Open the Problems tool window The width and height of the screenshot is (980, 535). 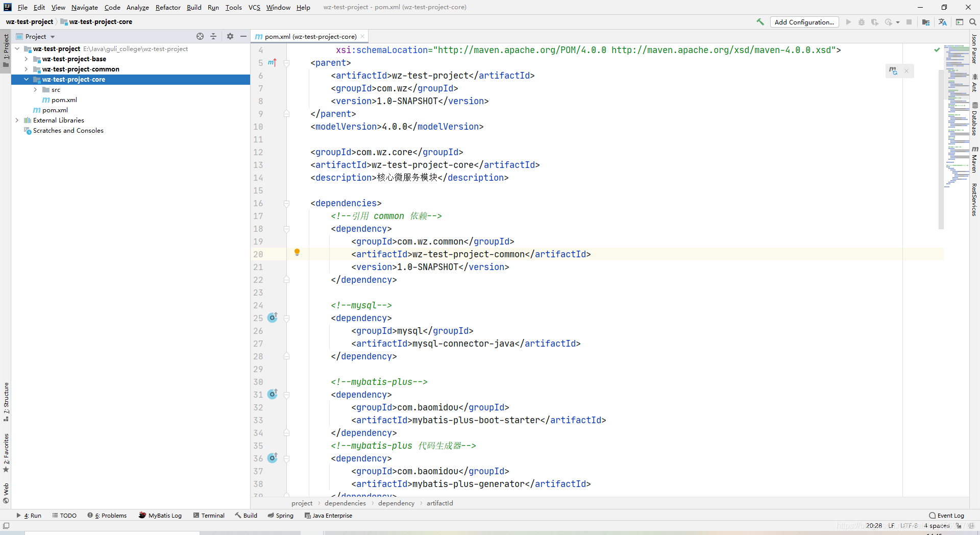(x=107, y=516)
